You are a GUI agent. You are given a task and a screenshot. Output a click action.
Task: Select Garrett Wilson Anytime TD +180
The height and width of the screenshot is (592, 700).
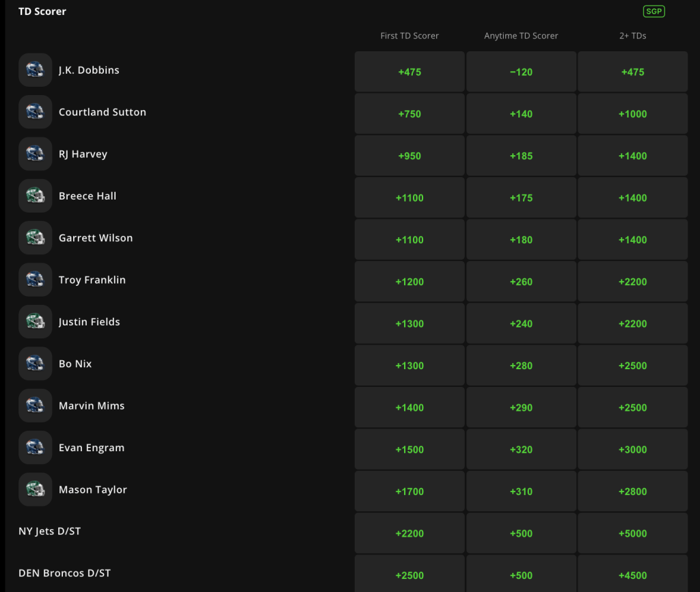[521, 240]
